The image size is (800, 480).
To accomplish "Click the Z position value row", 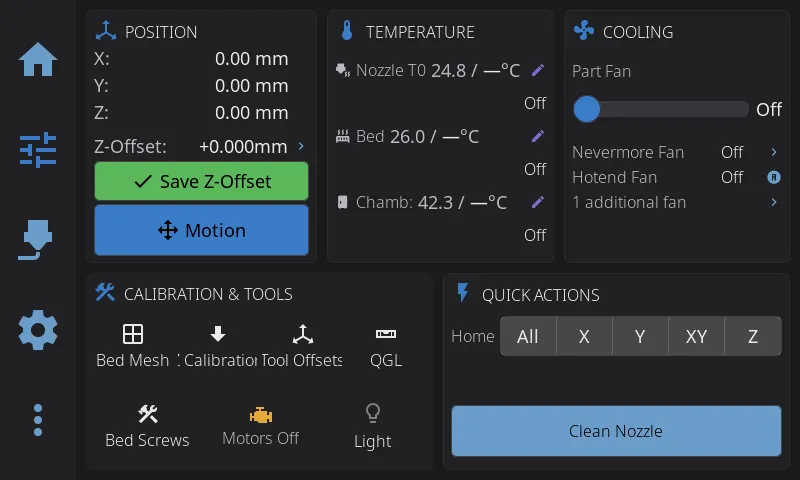I will tap(191, 113).
